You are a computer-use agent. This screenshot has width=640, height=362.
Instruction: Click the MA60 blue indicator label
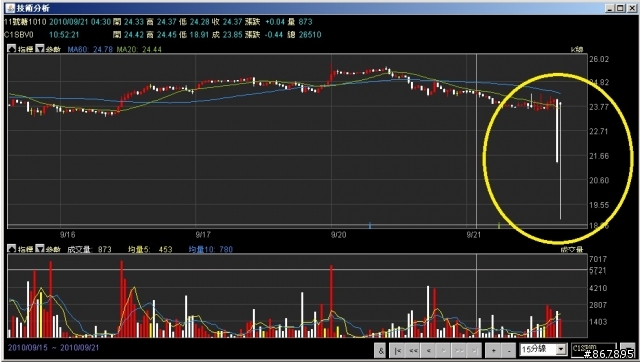coord(90,49)
